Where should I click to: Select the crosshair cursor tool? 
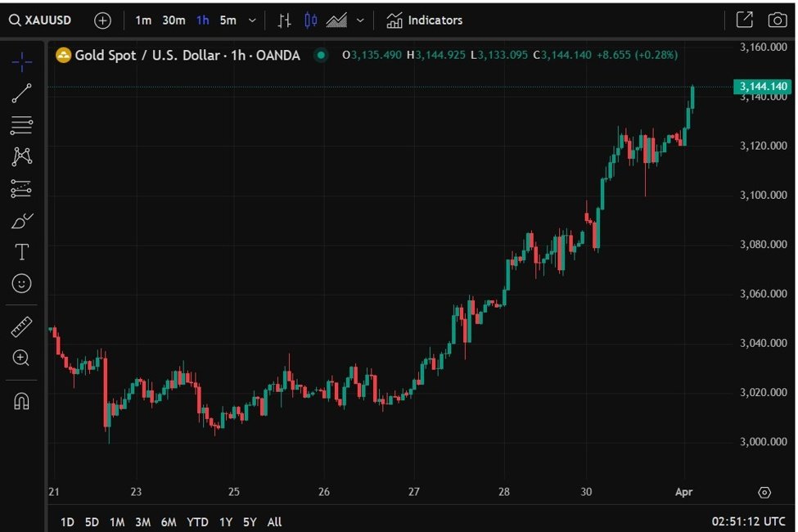[22, 61]
